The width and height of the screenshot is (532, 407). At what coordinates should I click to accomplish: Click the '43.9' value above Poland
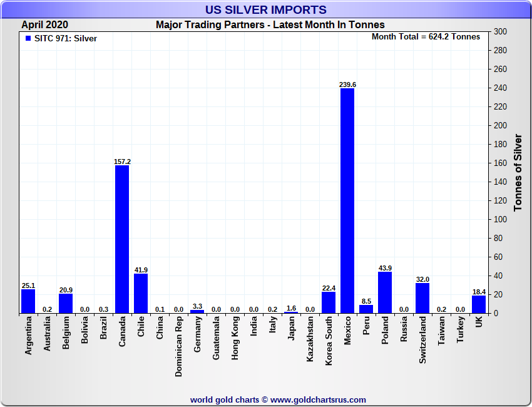[x=385, y=268]
